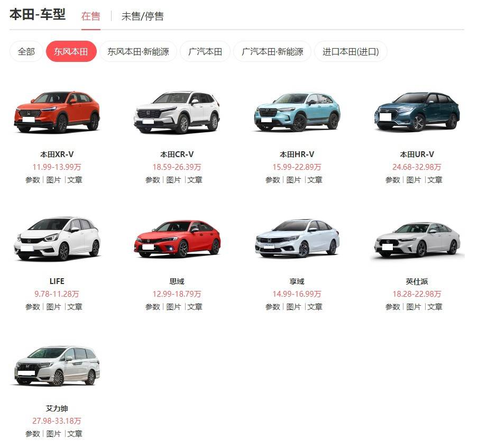Open the orange 本田XR-V car image

point(57,112)
